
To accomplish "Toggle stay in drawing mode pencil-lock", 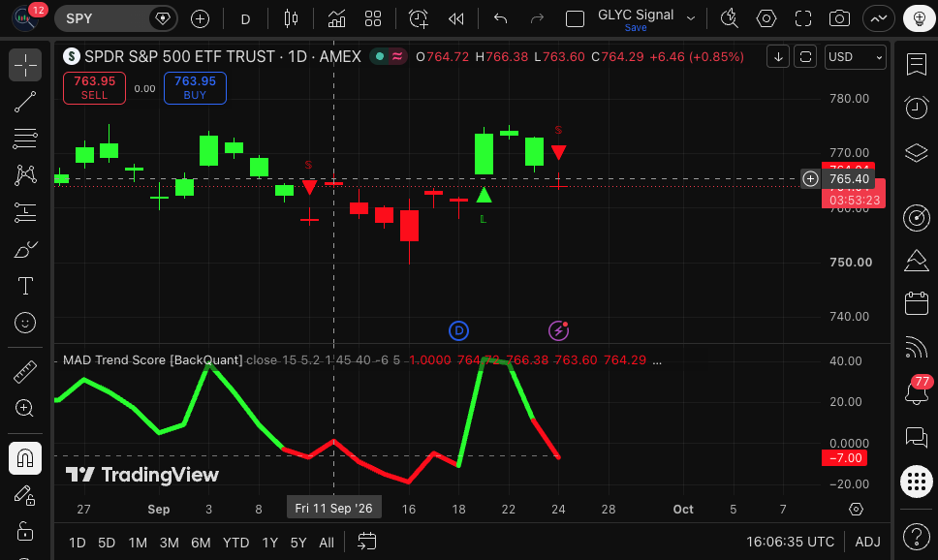I will 25,495.
